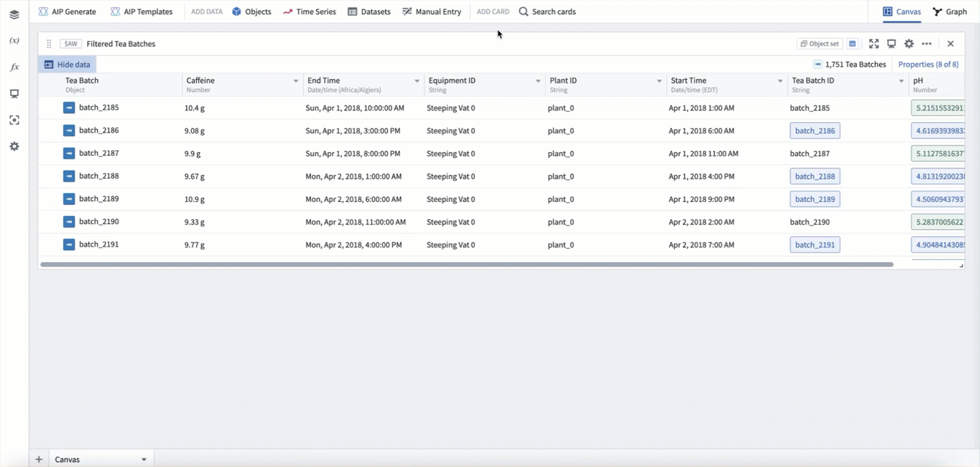Viewport: 980px width, 467px height.
Task: Open card settings gear icon
Action: [909, 44]
